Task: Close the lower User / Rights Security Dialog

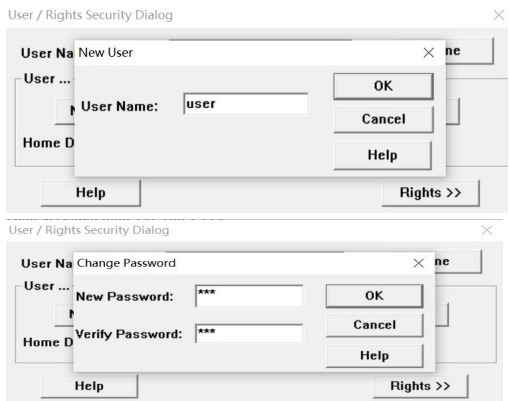Action: point(487,230)
